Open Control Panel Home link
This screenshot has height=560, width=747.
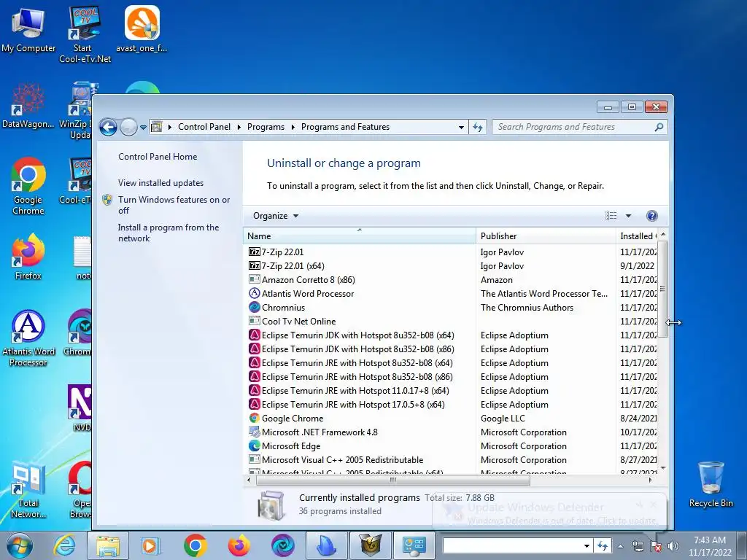point(158,157)
